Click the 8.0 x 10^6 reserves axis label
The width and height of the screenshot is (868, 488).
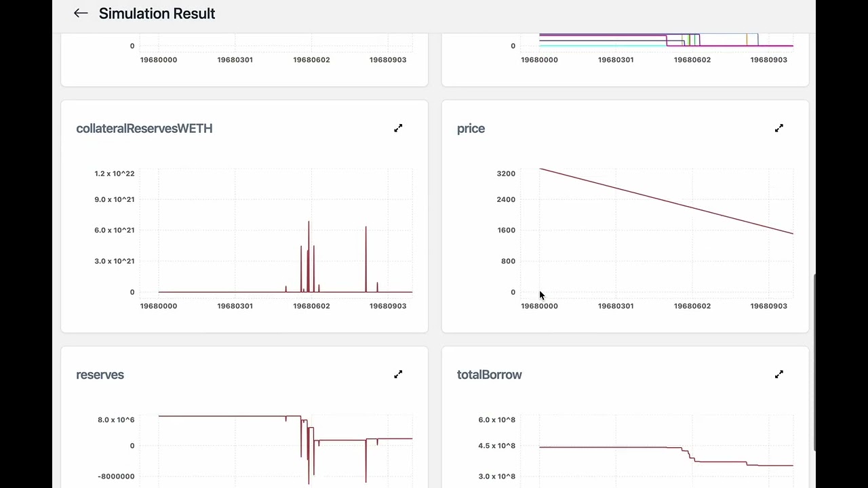(x=116, y=420)
